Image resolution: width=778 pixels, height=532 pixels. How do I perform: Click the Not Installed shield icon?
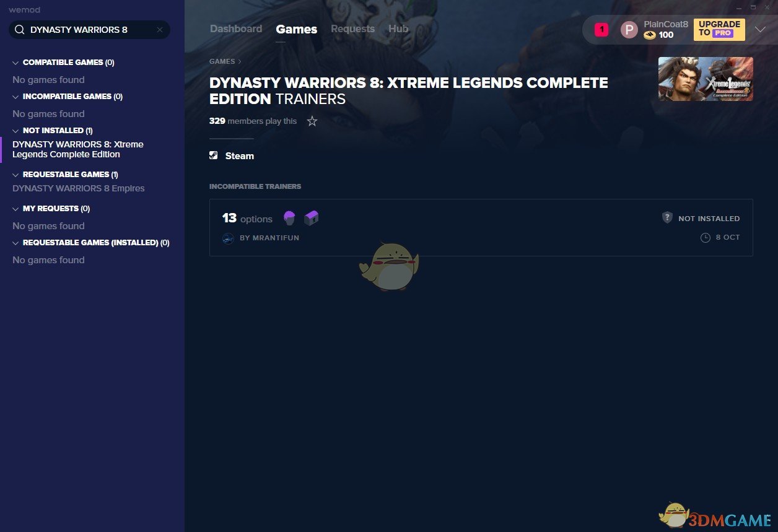tap(667, 217)
